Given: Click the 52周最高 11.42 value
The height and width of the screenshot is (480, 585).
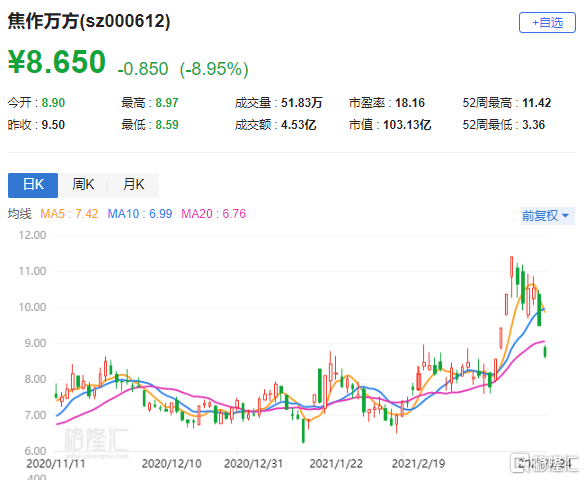Looking at the screenshot, I should pyautogui.click(x=536, y=103).
